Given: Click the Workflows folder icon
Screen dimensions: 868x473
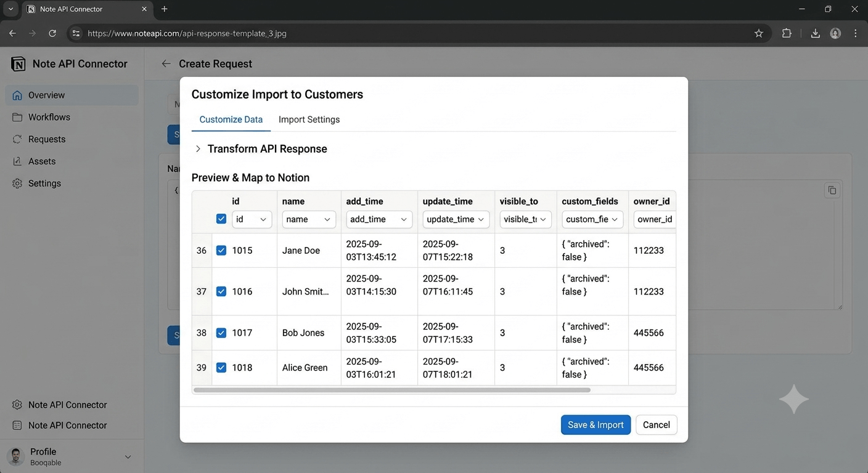Looking at the screenshot, I should [17, 117].
